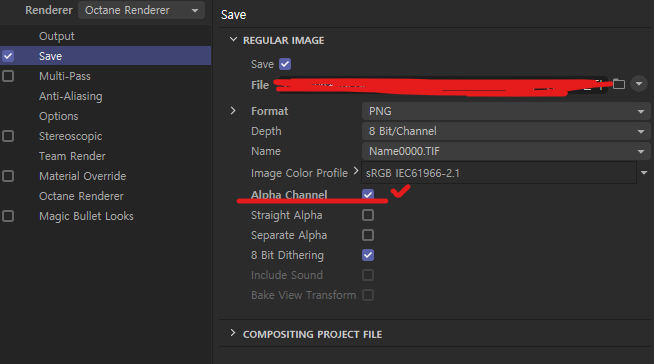
Task: Select Magic Bullet Looks in the list
Action: click(86, 216)
